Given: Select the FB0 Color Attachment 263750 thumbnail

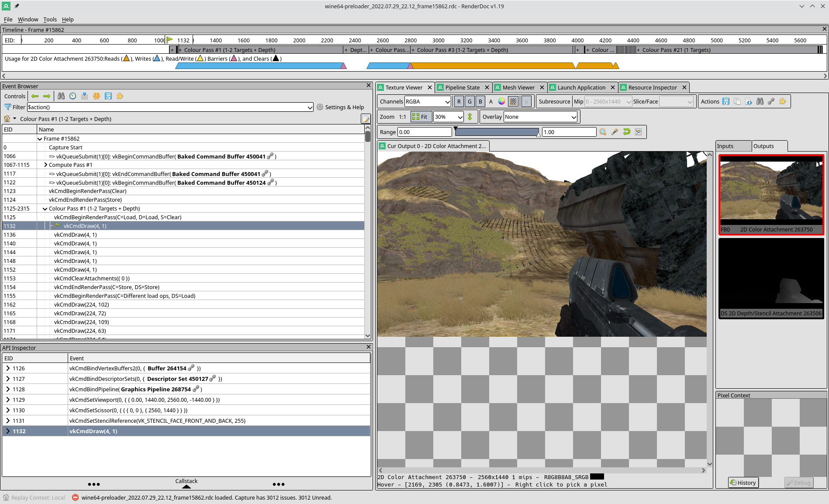Looking at the screenshot, I should click(x=771, y=195).
